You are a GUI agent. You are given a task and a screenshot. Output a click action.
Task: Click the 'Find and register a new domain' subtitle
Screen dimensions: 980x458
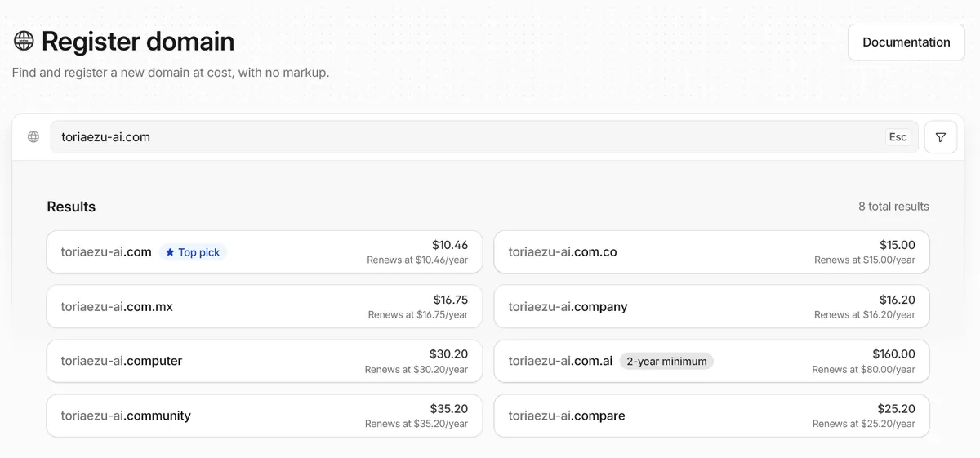point(171,73)
